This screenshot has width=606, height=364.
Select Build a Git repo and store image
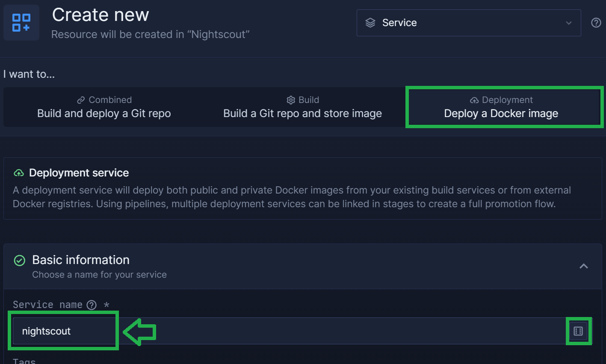(x=302, y=107)
